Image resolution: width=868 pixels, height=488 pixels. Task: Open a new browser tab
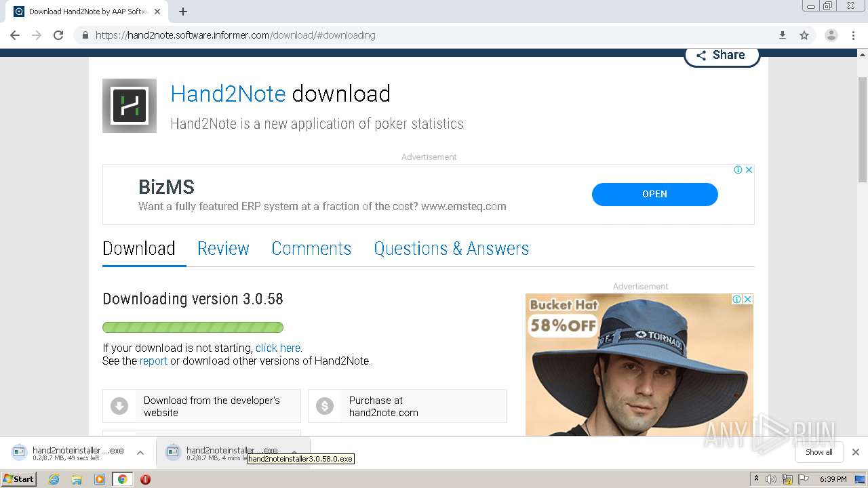pyautogui.click(x=183, y=12)
